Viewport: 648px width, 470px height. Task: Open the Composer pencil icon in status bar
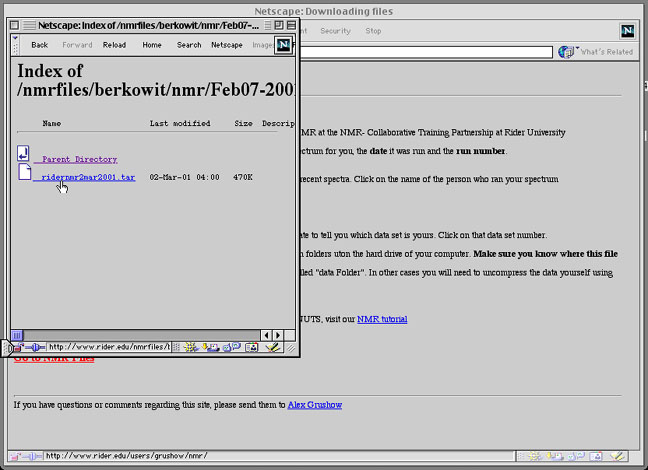(x=272, y=347)
